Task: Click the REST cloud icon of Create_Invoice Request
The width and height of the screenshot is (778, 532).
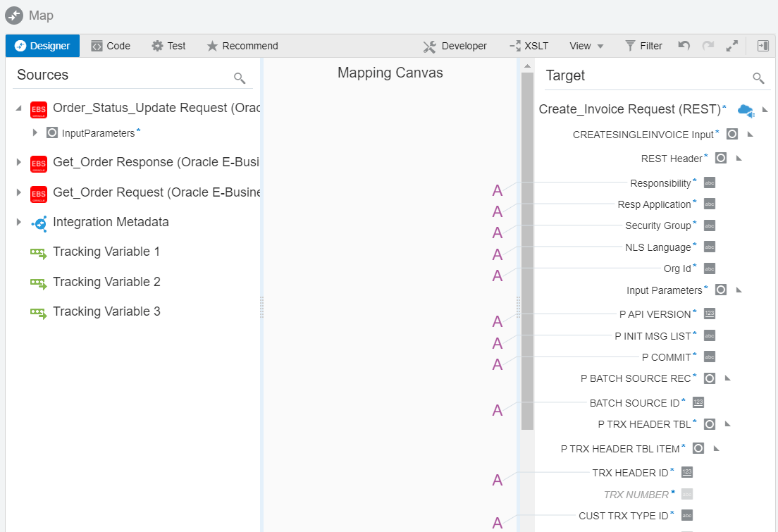Action: (746, 110)
